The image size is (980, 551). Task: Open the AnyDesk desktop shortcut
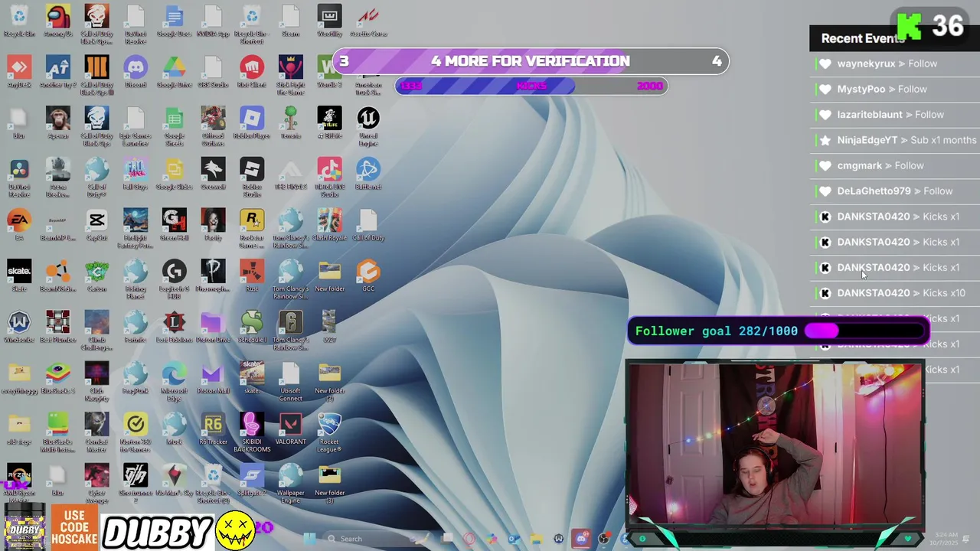(19, 72)
